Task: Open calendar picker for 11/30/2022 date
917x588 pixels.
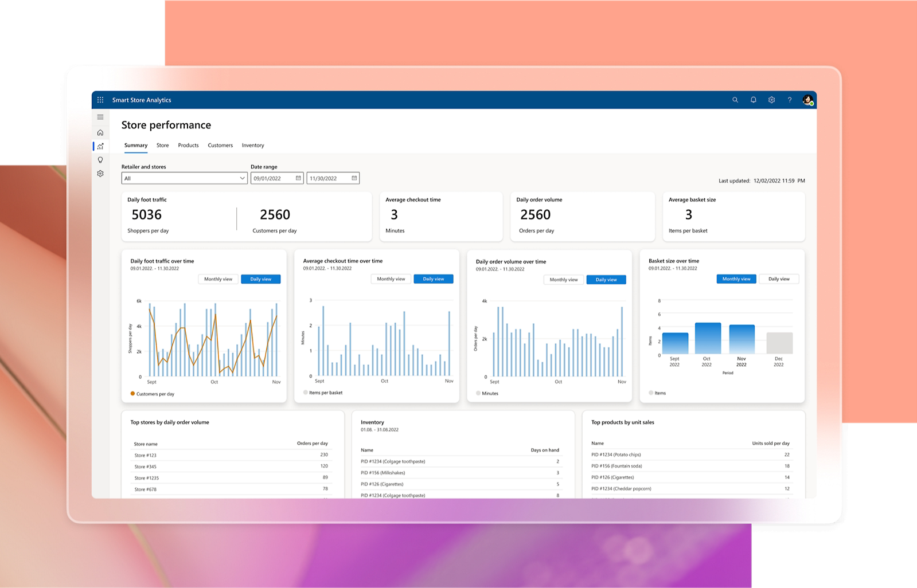Action: coord(354,178)
